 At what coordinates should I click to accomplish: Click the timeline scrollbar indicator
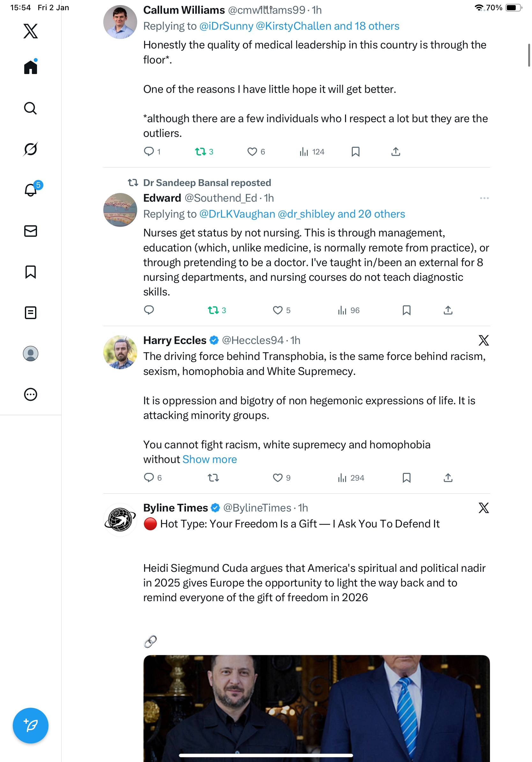pos(529,55)
